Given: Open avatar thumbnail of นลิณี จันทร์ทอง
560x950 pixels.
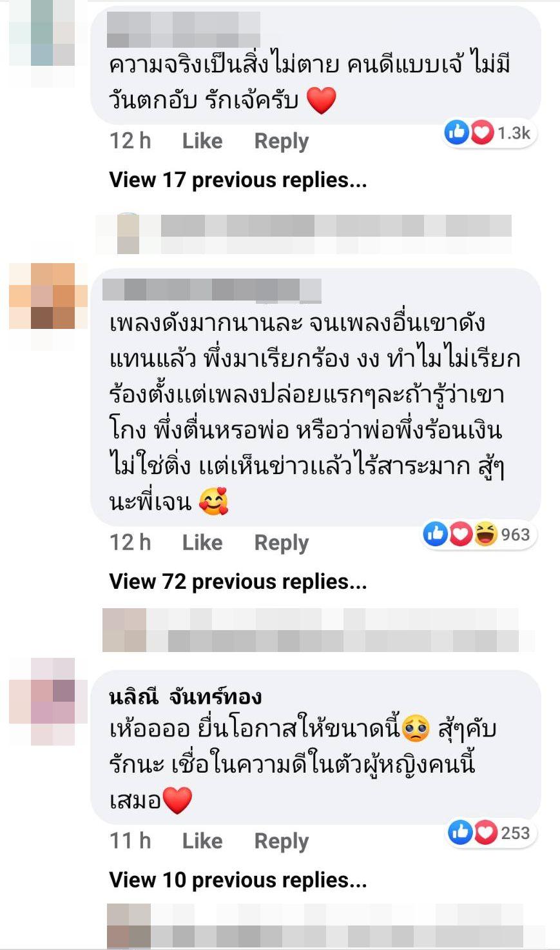Looking at the screenshot, I should (48, 701).
